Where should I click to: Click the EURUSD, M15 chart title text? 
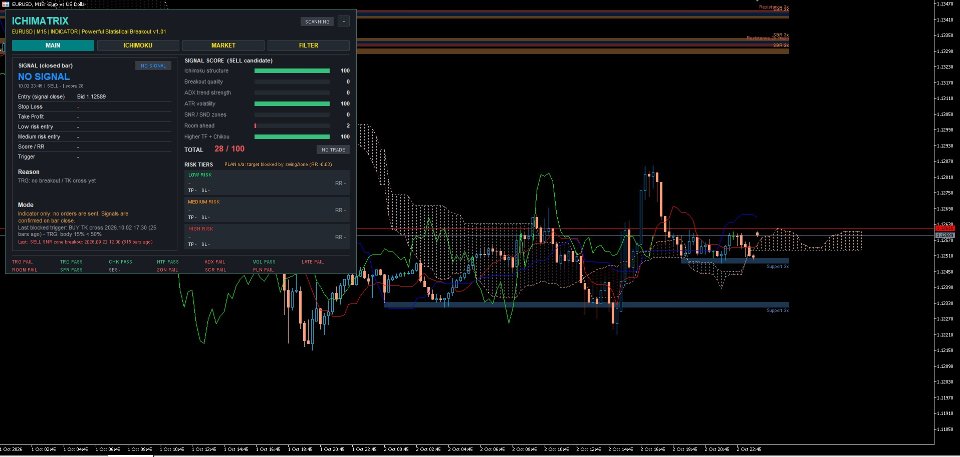[x=49, y=4]
